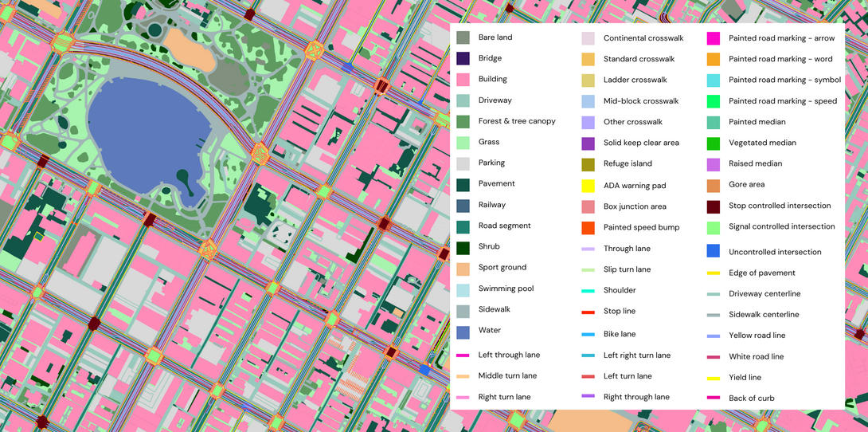Image resolution: width=868 pixels, height=432 pixels.
Task: Click the Bridge dark purple swatch
Action: point(463,58)
